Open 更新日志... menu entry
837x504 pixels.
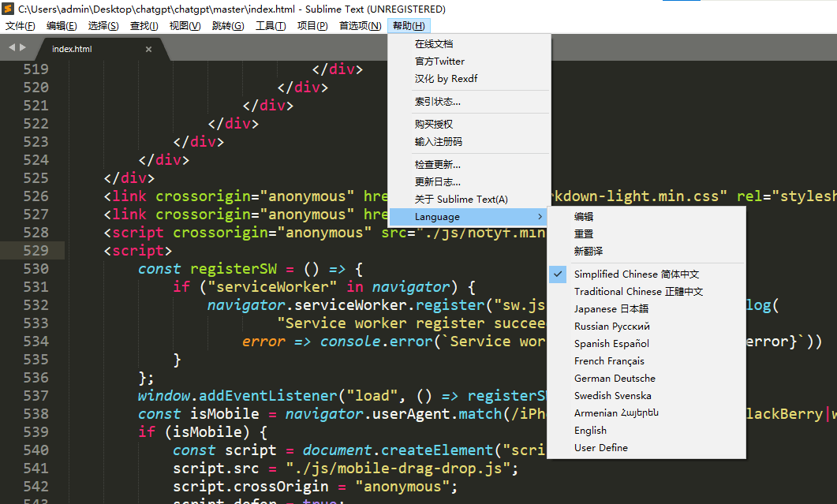coord(469,181)
